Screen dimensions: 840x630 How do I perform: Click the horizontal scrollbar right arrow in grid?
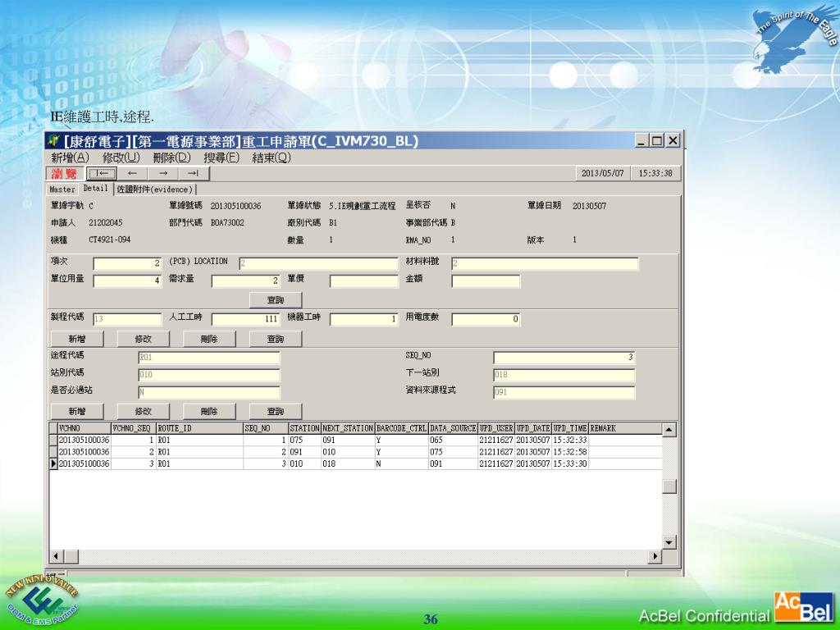coord(655,557)
